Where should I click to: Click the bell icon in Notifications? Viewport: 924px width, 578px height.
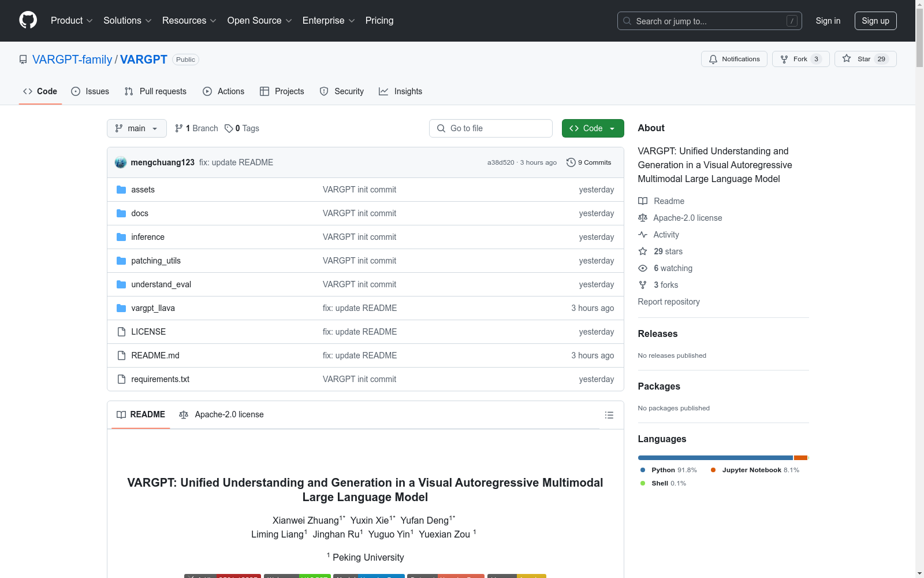point(713,59)
